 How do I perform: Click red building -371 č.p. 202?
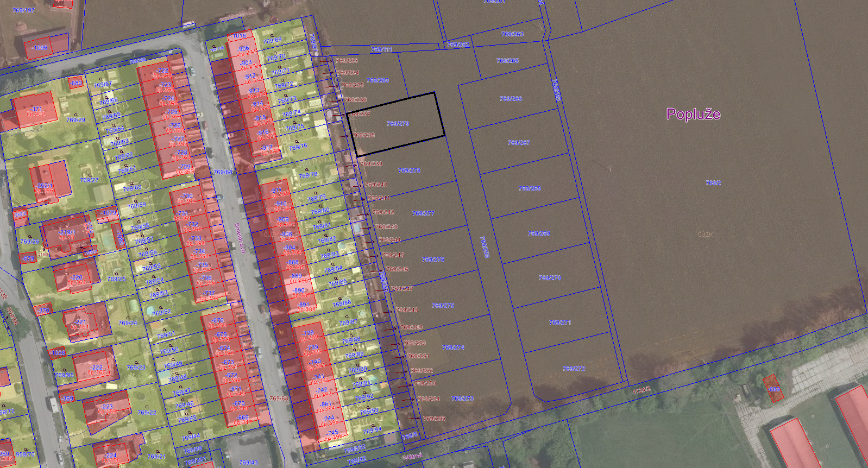click(x=36, y=110)
